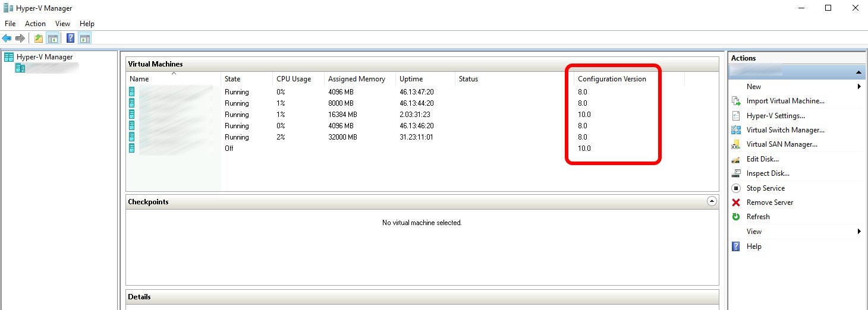The height and width of the screenshot is (310, 868).
Task: Open the File menu
Action: point(10,24)
